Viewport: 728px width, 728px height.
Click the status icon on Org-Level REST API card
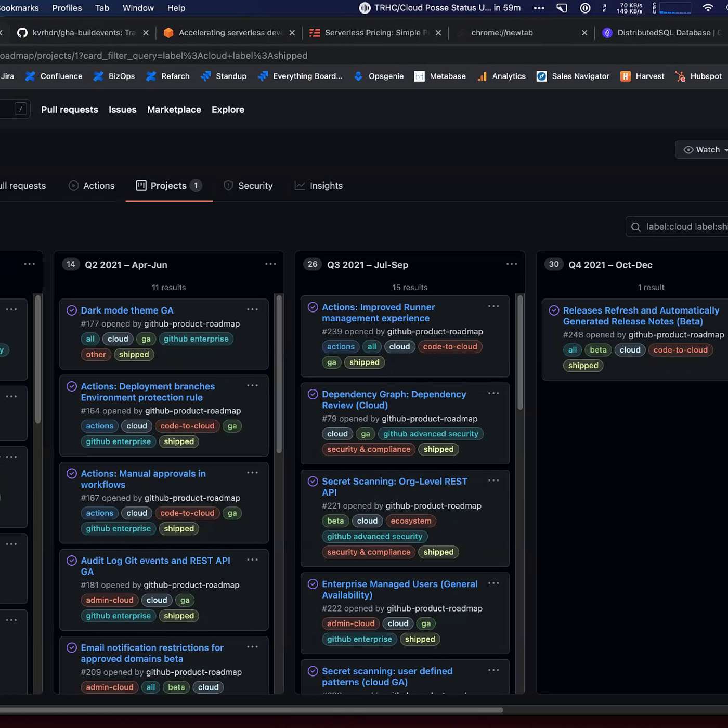pos(313,482)
